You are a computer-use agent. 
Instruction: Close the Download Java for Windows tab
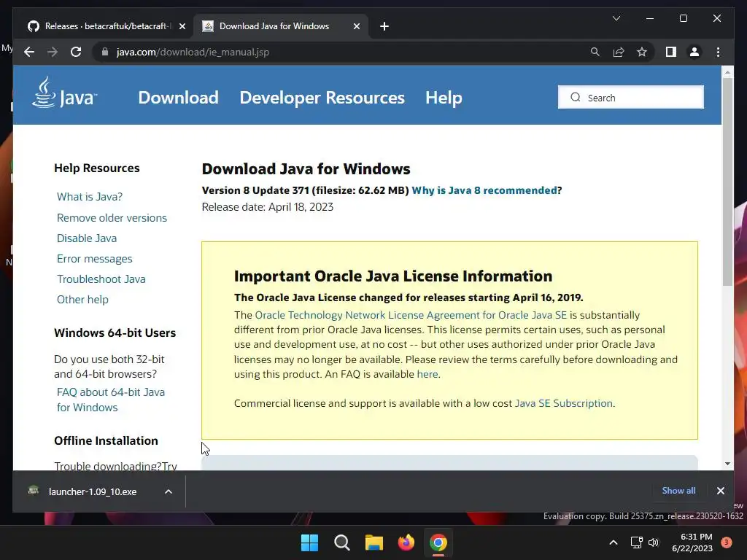(x=356, y=26)
